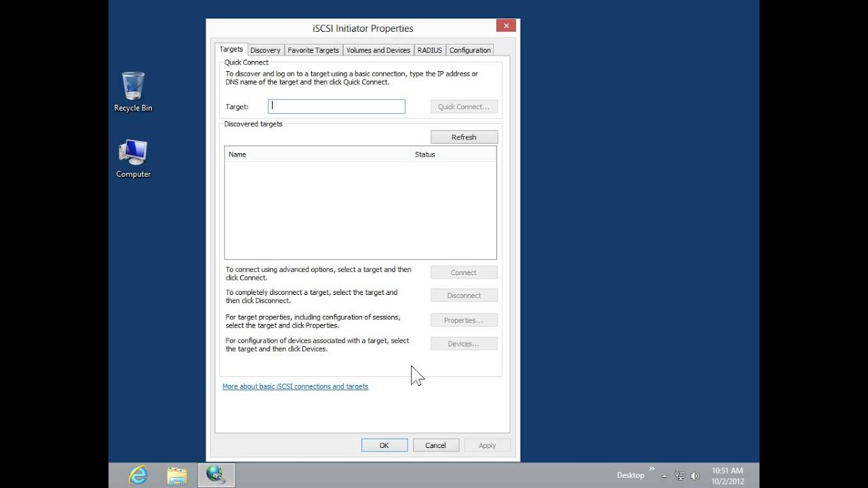Open target Properties button
Screen dimensions: 868x488
point(464,320)
